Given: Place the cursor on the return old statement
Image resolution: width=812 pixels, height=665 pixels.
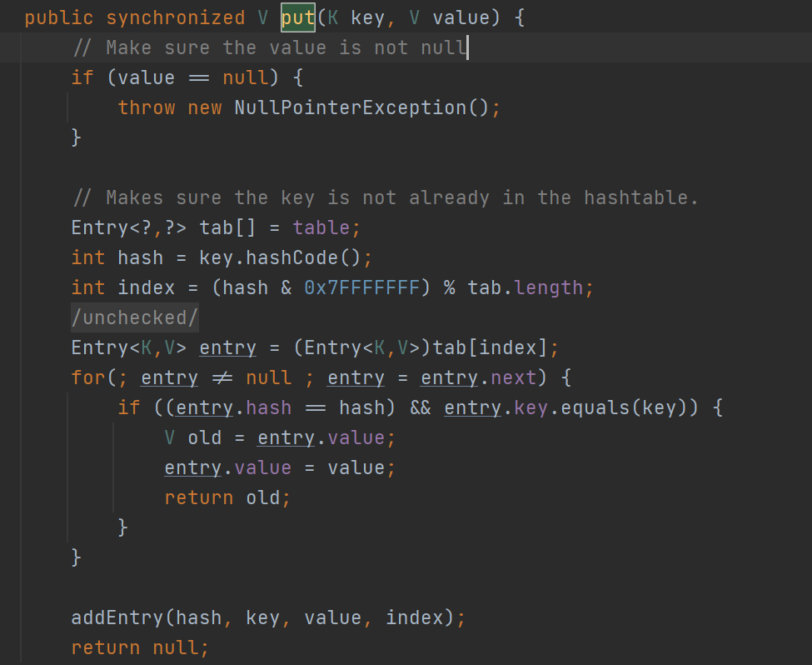Looking at the screenshot, I should (227, 497).
